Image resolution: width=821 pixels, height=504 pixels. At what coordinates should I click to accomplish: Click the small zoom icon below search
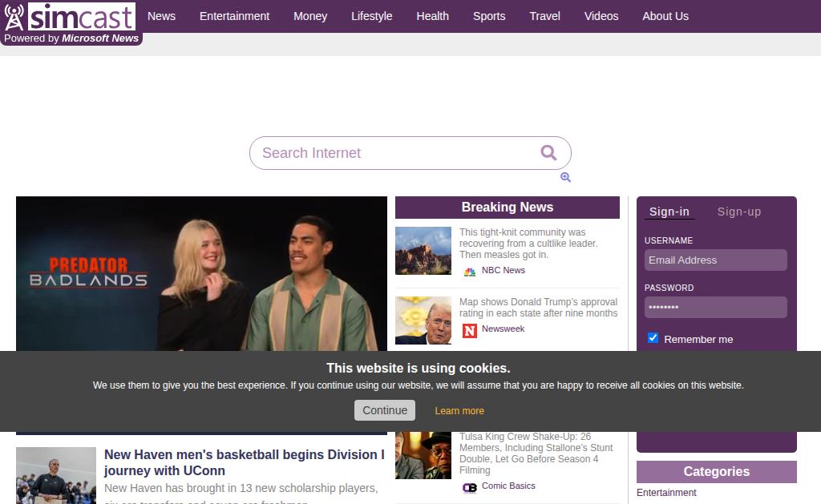point(565,177)
